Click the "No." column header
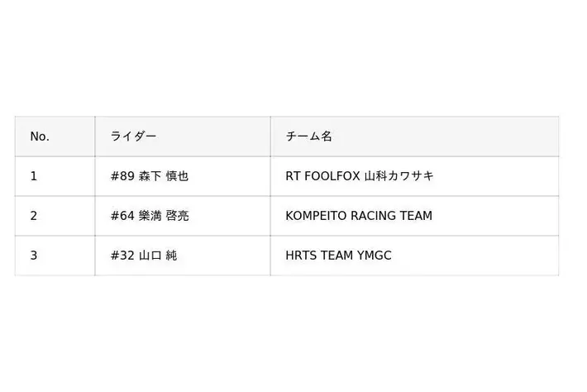Image resolution: width=587 pixels, height=392 pixels. [x=40, y=136]
